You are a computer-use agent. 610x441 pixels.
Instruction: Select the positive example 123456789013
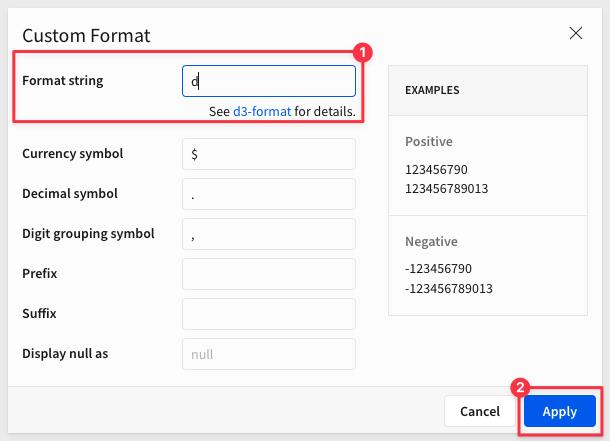coord(447,189)
